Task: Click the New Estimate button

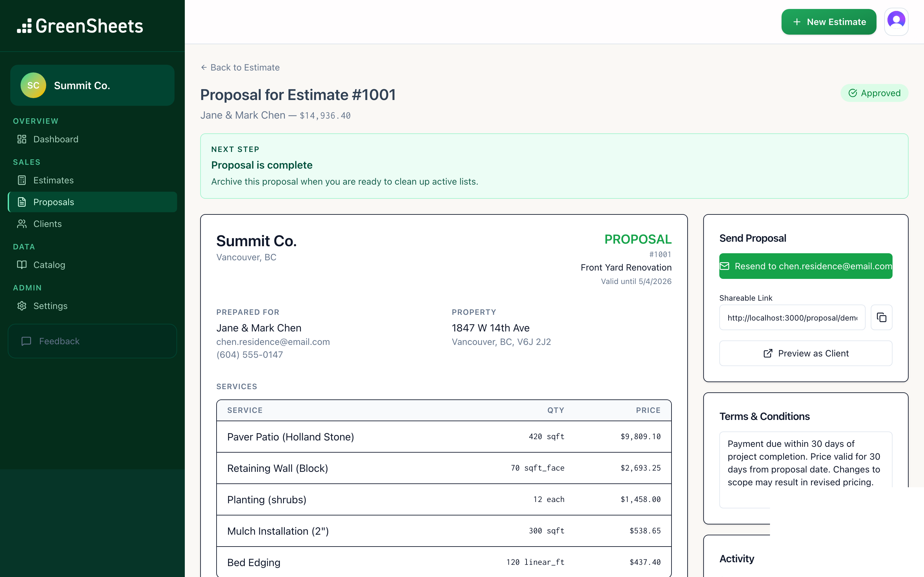Action: tap(828, 21)
